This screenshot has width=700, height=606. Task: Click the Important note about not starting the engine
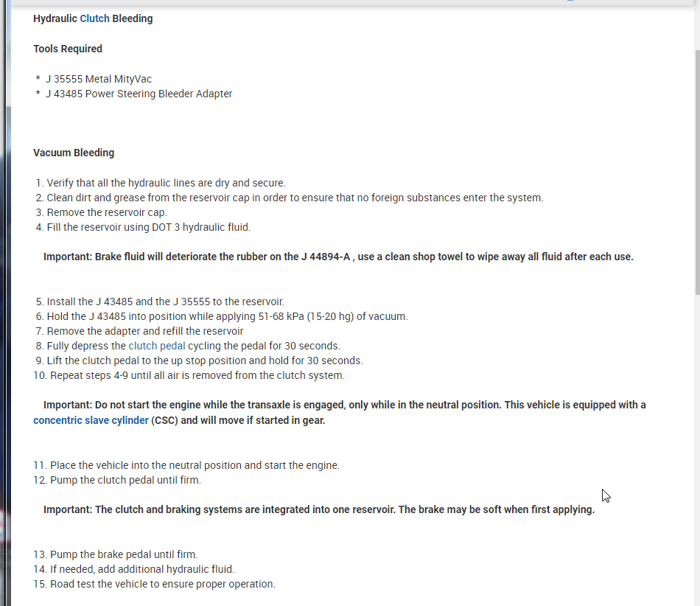(344, 405)
